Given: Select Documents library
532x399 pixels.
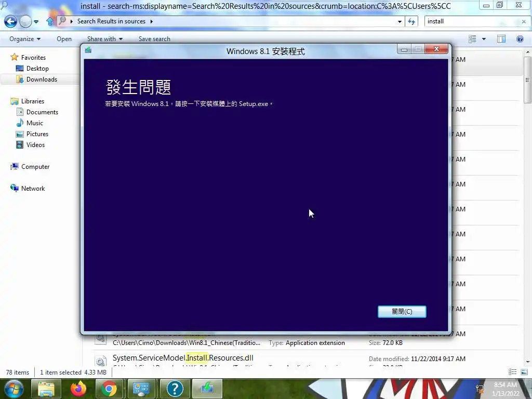Looking at the screenshot, I should click(42, 112).
